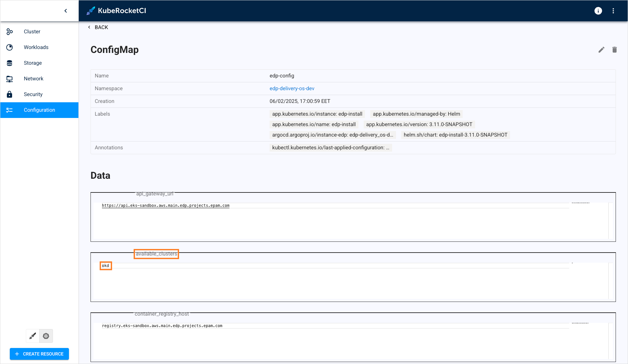Click the Configuration checklist icon
Screen dimensions: 628x364
(9, 110)
